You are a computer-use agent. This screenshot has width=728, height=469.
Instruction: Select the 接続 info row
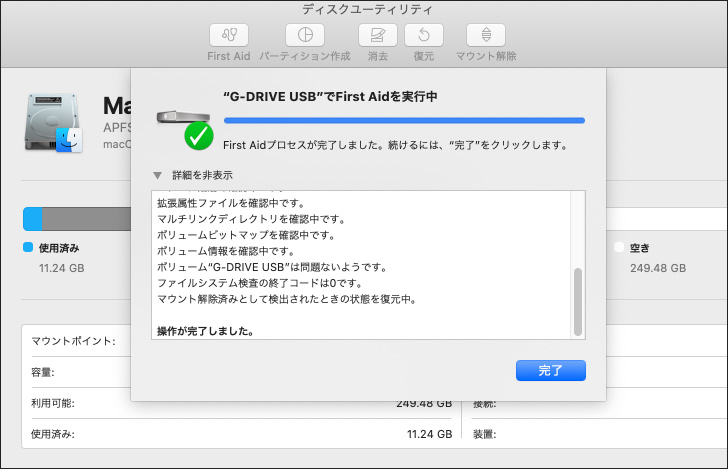590,404
